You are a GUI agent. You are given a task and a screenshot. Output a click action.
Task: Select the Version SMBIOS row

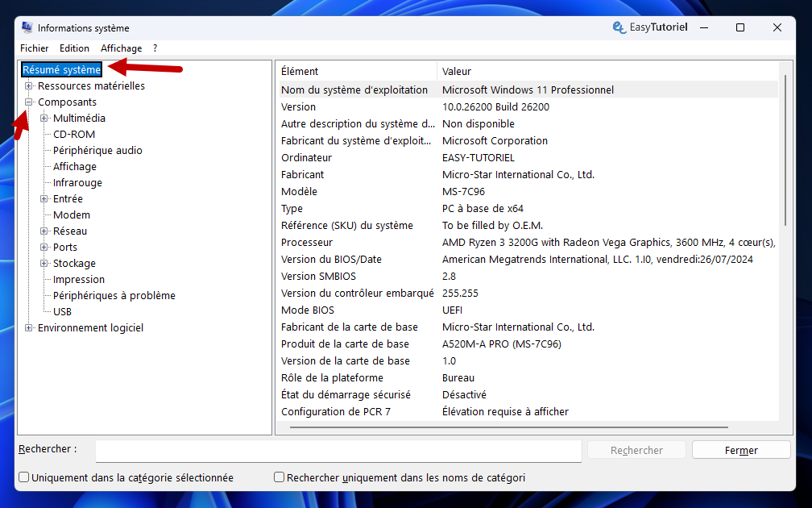coord(528,276)
